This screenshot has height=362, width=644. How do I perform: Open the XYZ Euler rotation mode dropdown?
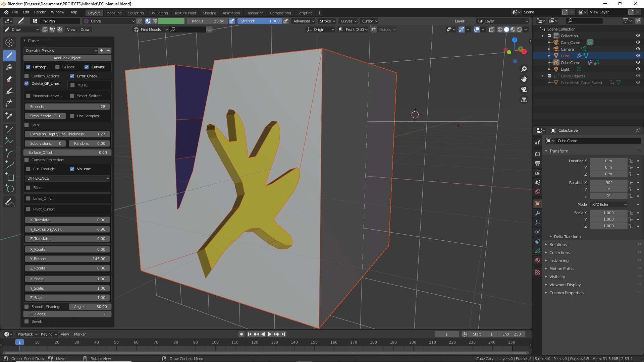point(609,204)
